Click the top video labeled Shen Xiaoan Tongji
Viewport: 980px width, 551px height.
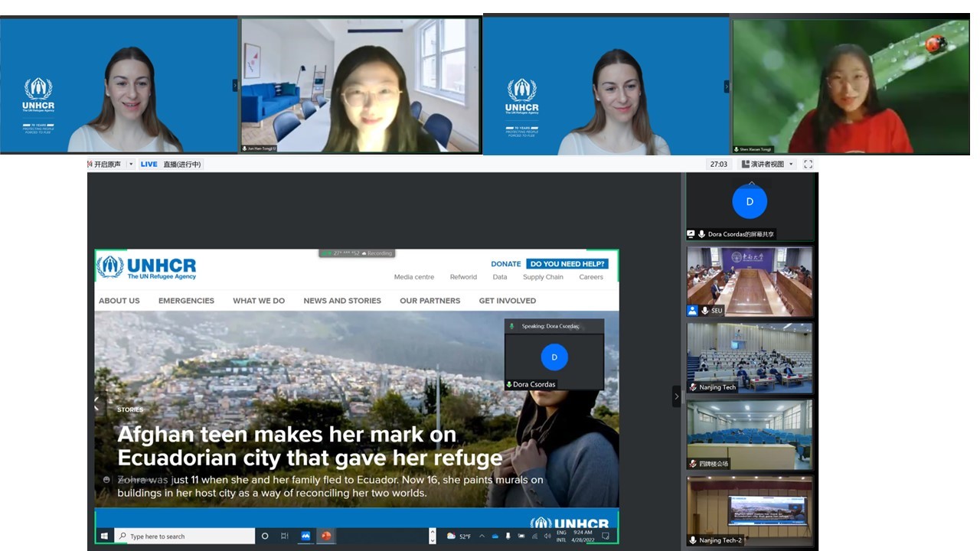coord(851,86)
